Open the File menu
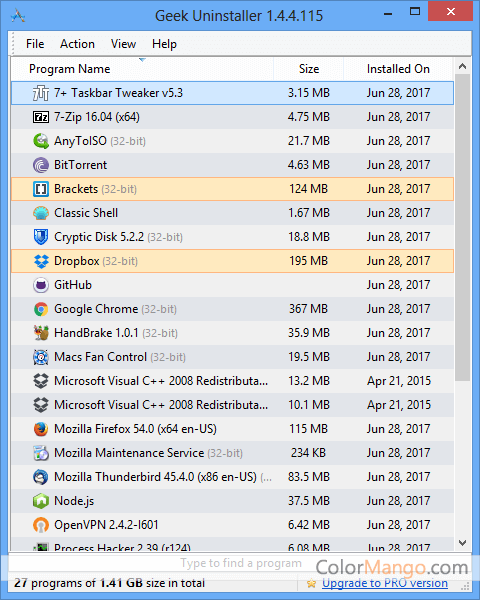The image size is (480, 600). point(35,44)
